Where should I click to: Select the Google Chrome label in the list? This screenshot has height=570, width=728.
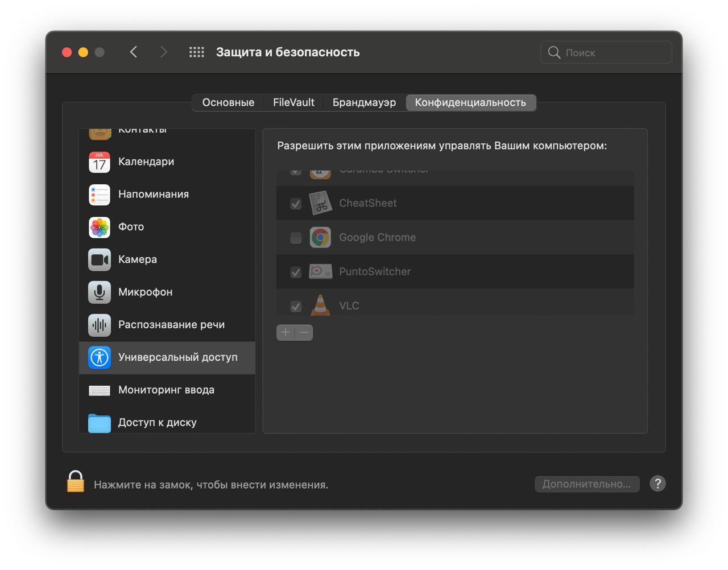click(x=378, y=237)
